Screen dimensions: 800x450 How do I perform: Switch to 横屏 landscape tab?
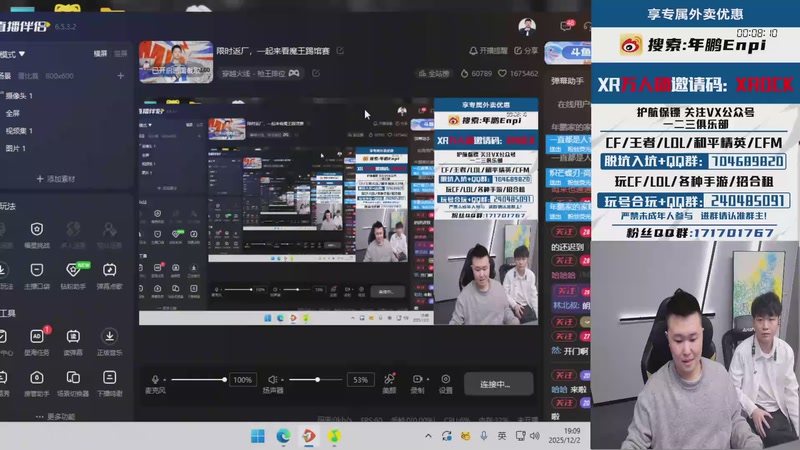[x=100, y=54]
